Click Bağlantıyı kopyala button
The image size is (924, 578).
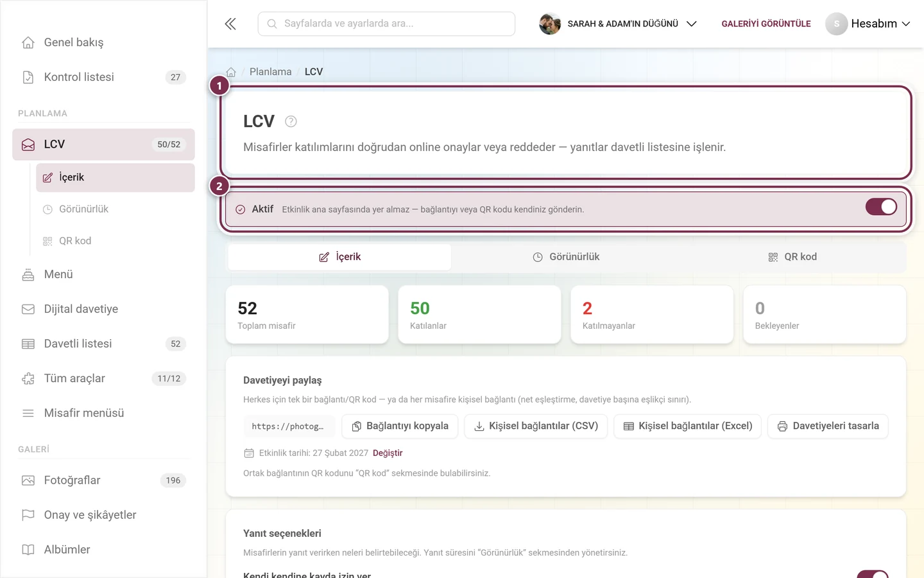[400, 426]
